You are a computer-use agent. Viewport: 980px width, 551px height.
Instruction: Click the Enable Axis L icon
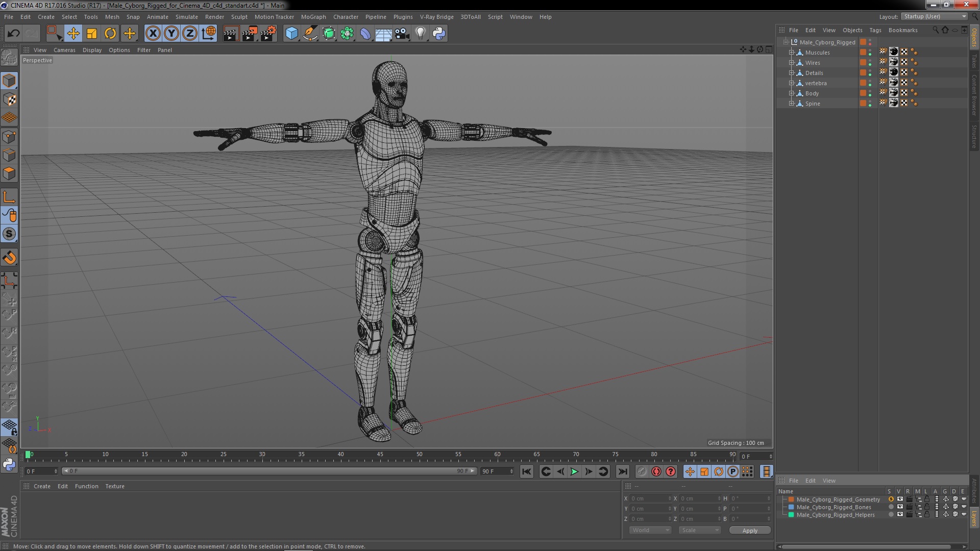pyautogui.click(x=9, y=197)
